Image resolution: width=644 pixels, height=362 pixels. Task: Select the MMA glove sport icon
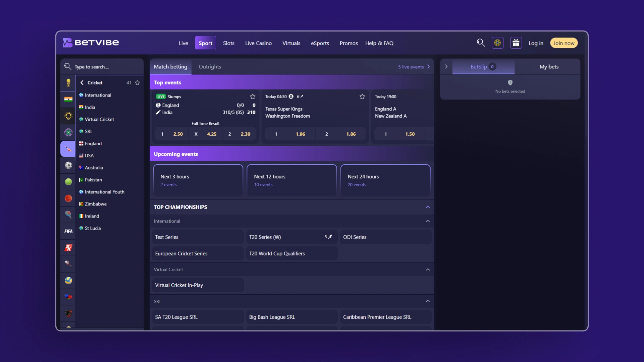click(x=68, y=313)
